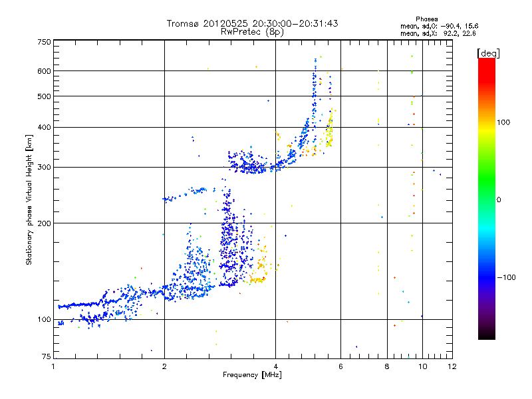Click the x-axis tick label '6'
This screenshot has width=532, height=399.
[340, 366]
